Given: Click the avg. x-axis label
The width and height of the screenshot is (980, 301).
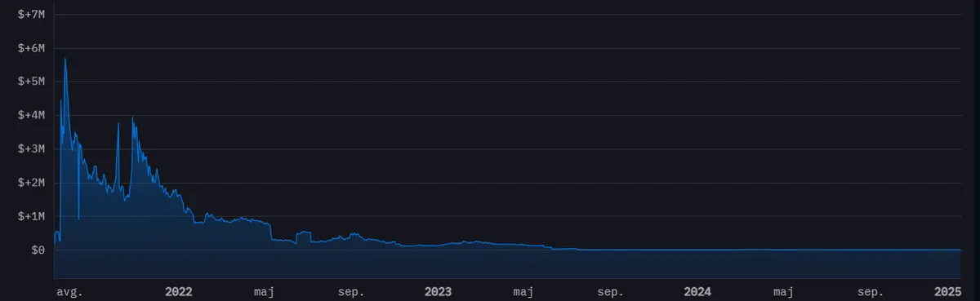Looking at the screenshot, I should coord(69,291).
